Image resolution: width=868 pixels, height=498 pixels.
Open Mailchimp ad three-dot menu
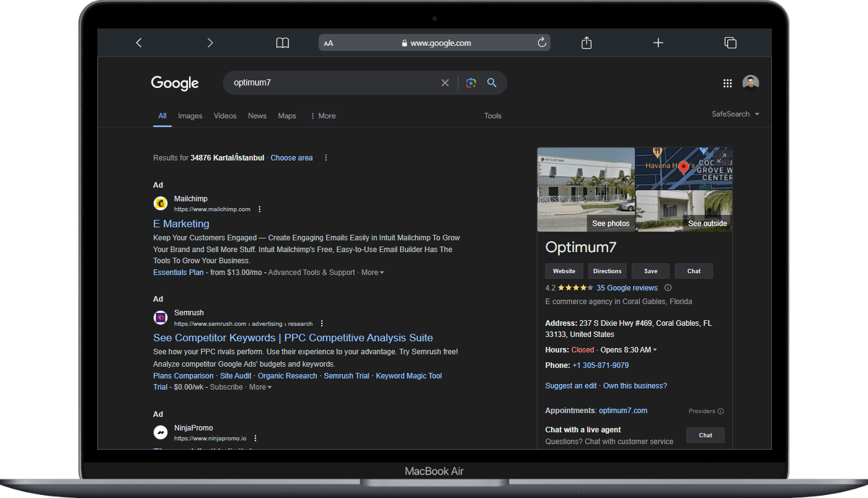pos(260,209)
